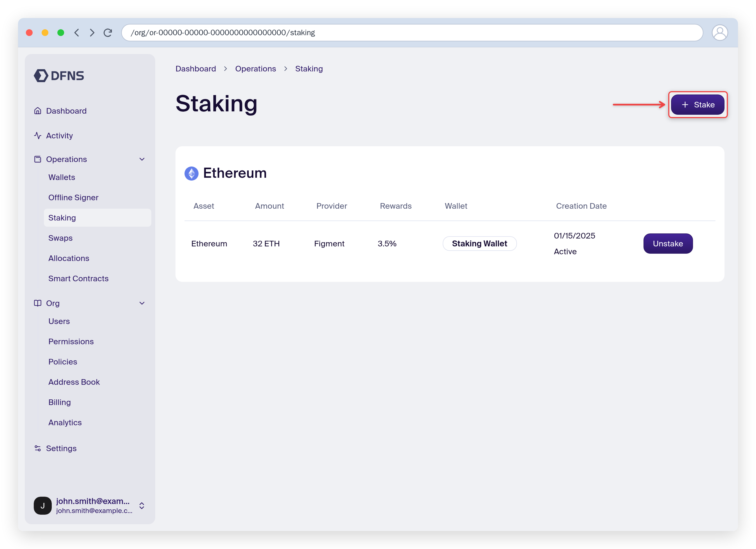Open Policies under Org
The width and height of the screenshot is (756, 549).
pyautogui.click(x=63, y=362)
